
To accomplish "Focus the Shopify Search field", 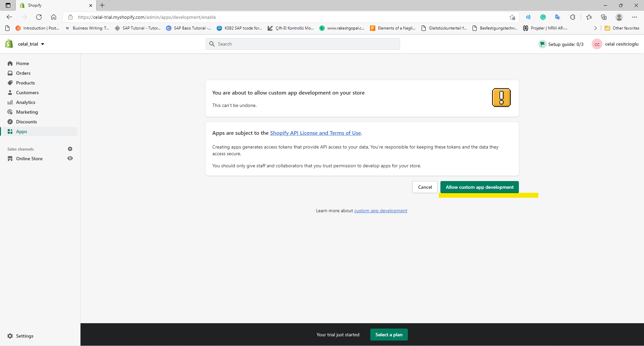I will coord(303,44).
